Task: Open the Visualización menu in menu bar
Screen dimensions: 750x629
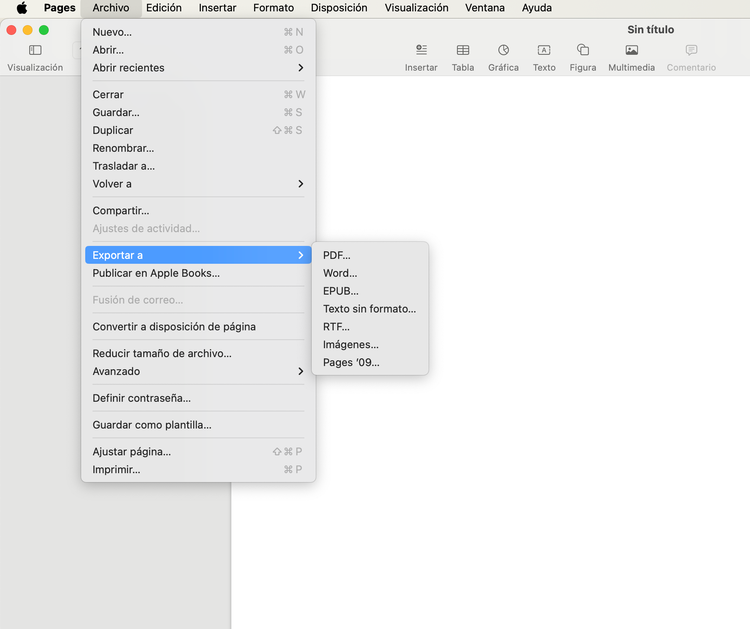Action: click(417, 8)
